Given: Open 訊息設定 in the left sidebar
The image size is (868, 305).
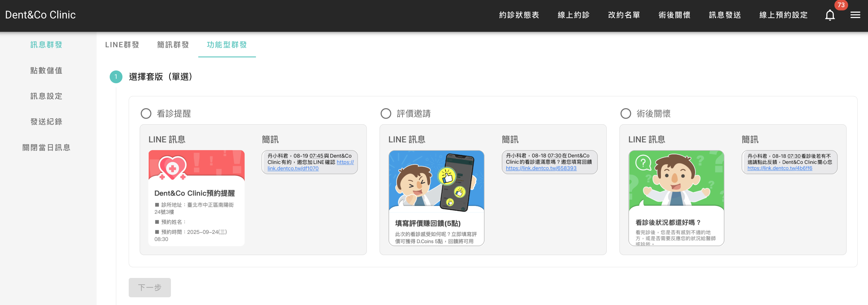Looking at the screenshot, I should (46, 96).
